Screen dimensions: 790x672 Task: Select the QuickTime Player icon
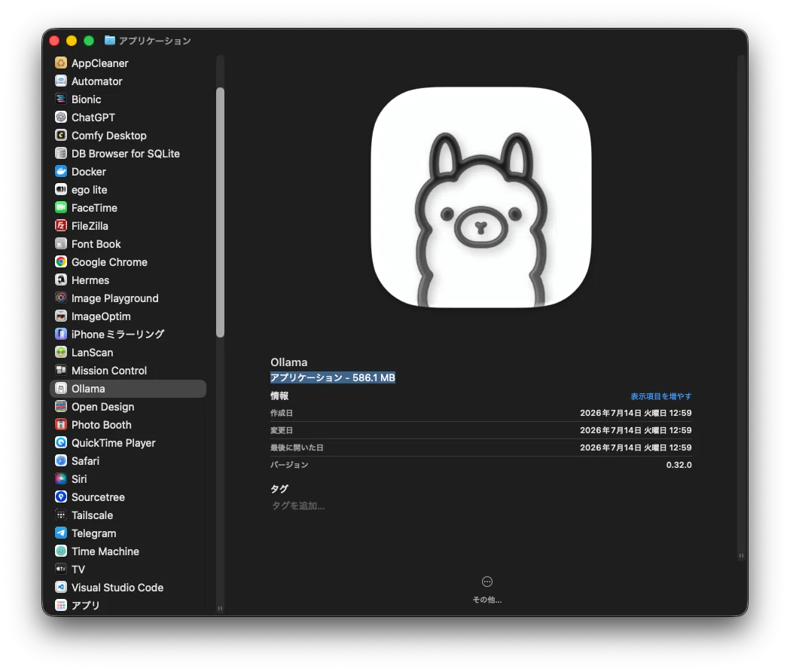(x=61, y=443)
